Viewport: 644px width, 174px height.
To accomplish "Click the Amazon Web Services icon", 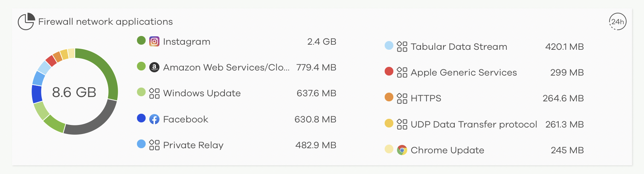I will coord(154,68).
